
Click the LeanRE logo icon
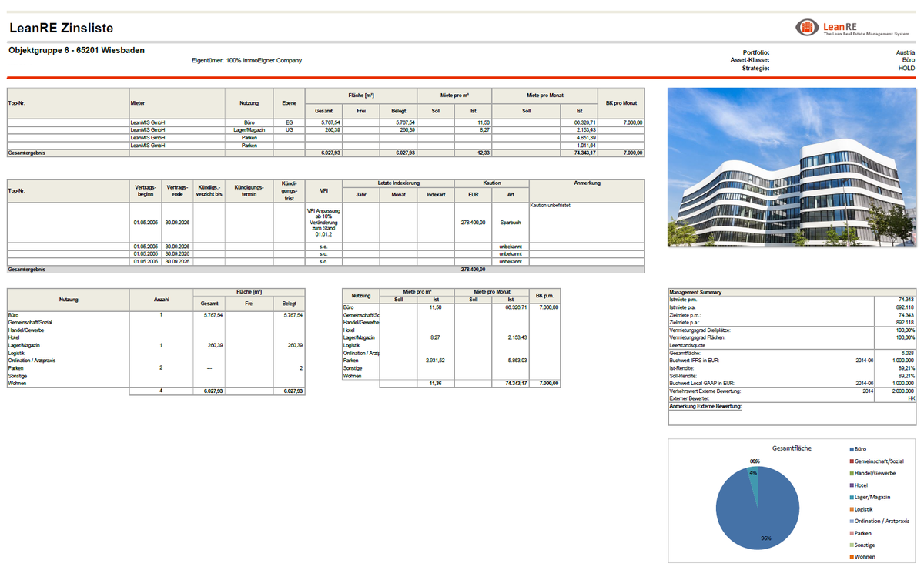coord(807,28)
